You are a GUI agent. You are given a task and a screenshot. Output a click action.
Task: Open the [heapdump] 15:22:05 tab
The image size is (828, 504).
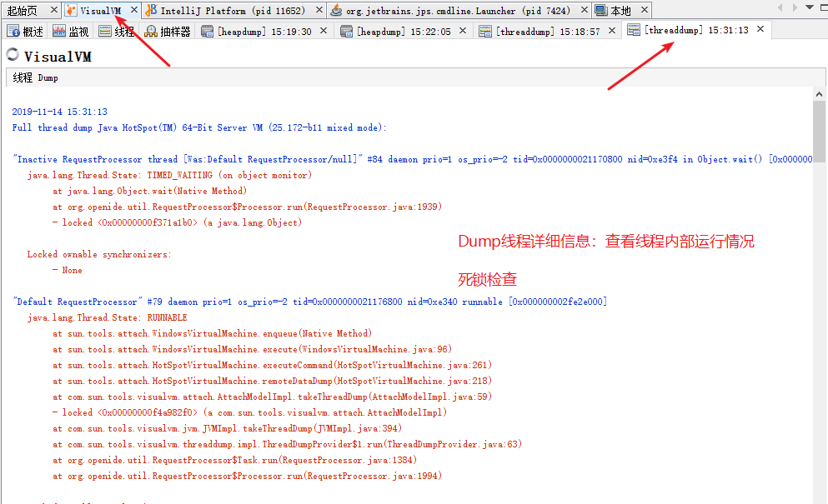[x=404, y=32]
